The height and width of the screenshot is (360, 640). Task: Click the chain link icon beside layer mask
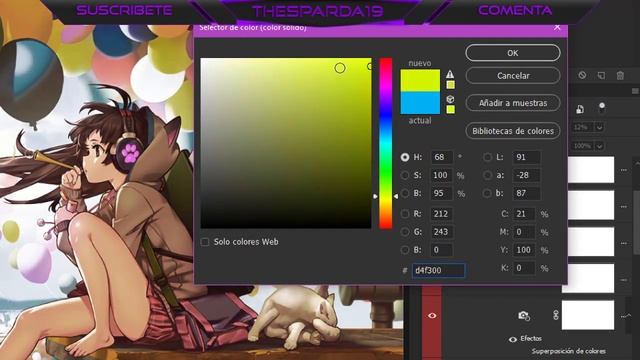(556, 315)
